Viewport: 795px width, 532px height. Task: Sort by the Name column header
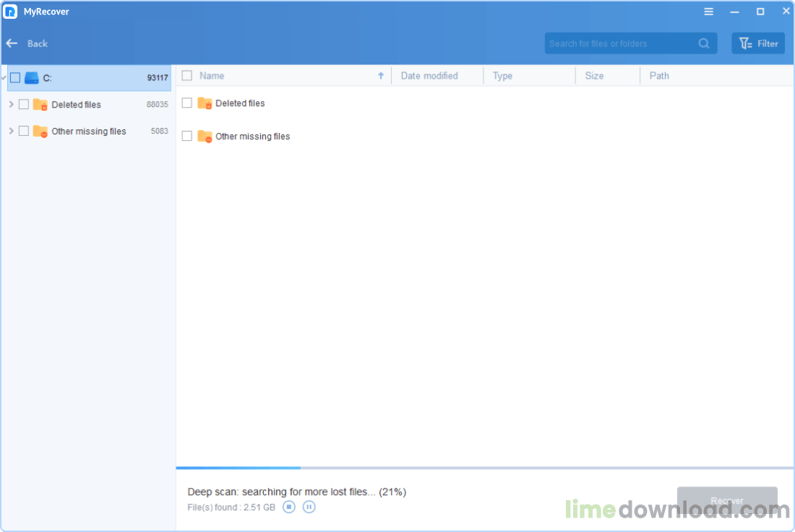point(212,76)
